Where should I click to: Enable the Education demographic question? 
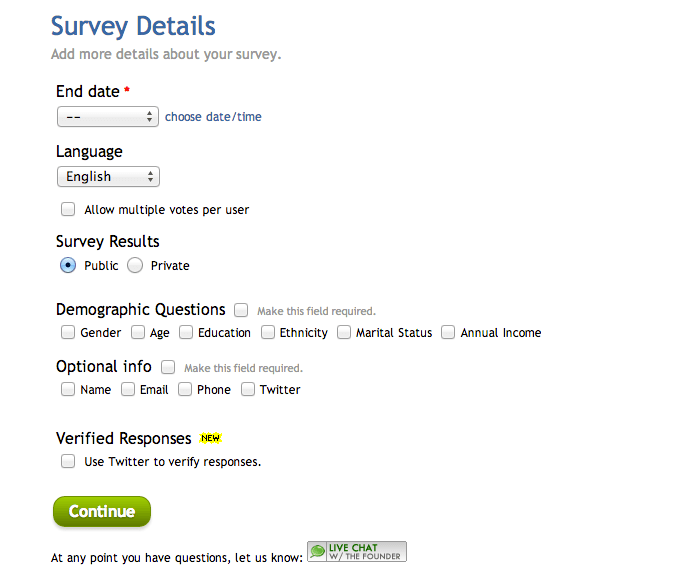point(185,332)
